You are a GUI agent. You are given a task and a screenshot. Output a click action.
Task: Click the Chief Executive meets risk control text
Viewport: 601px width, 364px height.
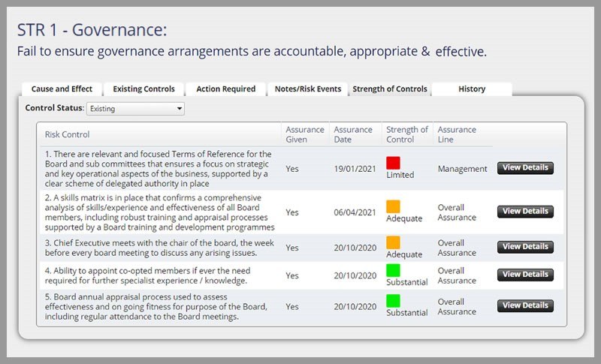[159, 248]
